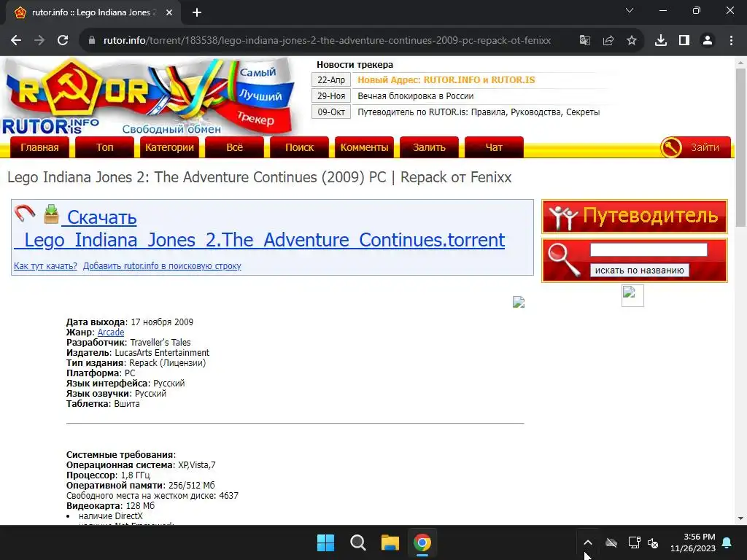Open the Залить menu tab
This screenshot has width=747, height=560.
[x=429, y=147]
